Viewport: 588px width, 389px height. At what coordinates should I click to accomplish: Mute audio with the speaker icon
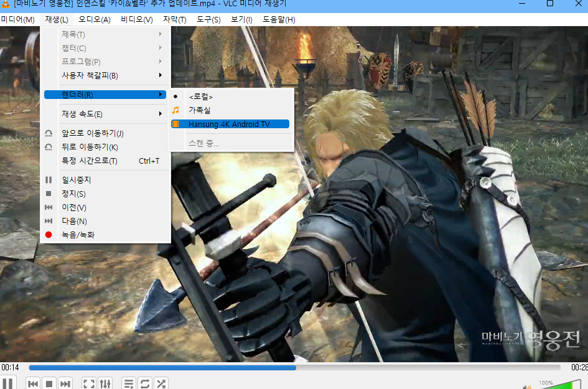click(x=527, y=387)
